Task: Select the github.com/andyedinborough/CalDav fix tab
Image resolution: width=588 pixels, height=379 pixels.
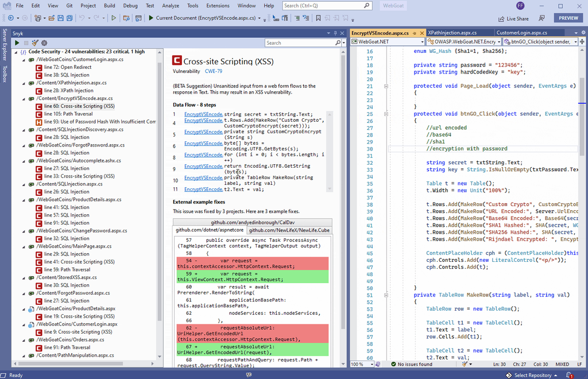Action: pos(253,222)
